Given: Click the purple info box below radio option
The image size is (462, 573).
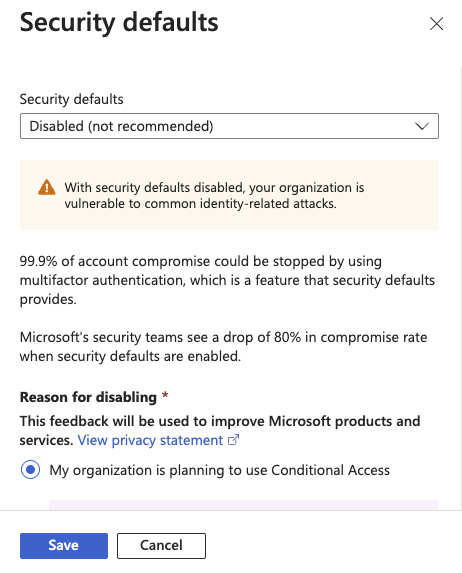Looking at the screenshot, I should [x=243, y=505].
